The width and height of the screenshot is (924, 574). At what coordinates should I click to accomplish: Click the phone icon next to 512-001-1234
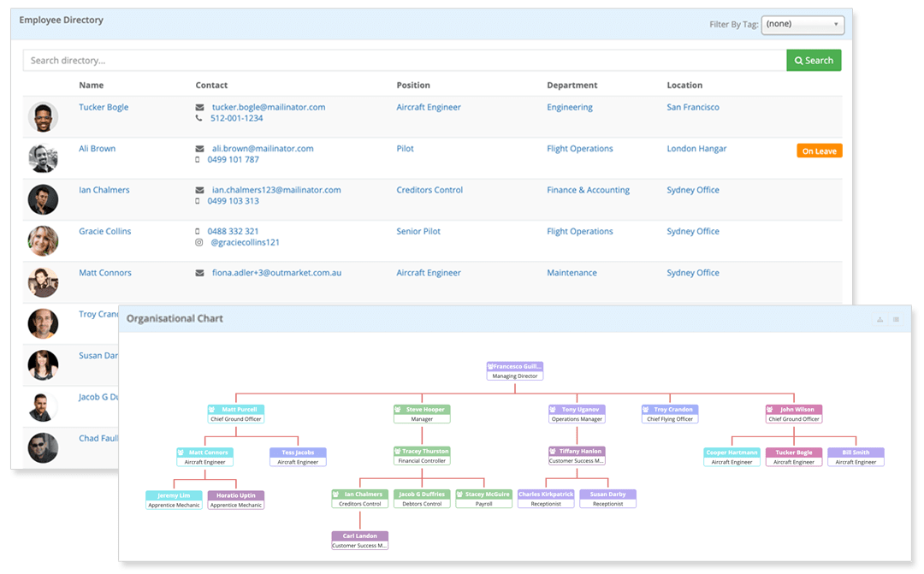point(199,119)
